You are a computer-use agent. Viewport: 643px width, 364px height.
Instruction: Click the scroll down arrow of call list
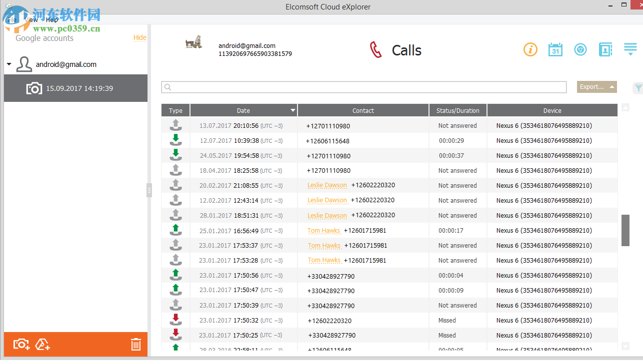click(x=625, y=346)
